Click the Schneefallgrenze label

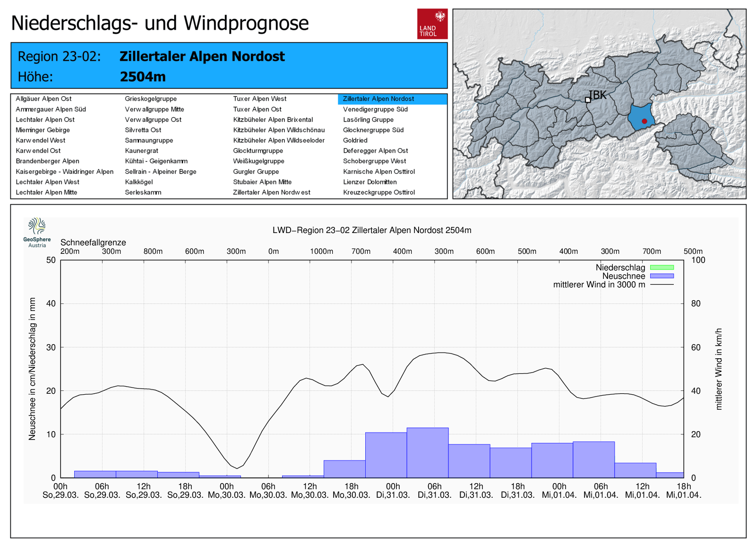[x=93, y=242]
